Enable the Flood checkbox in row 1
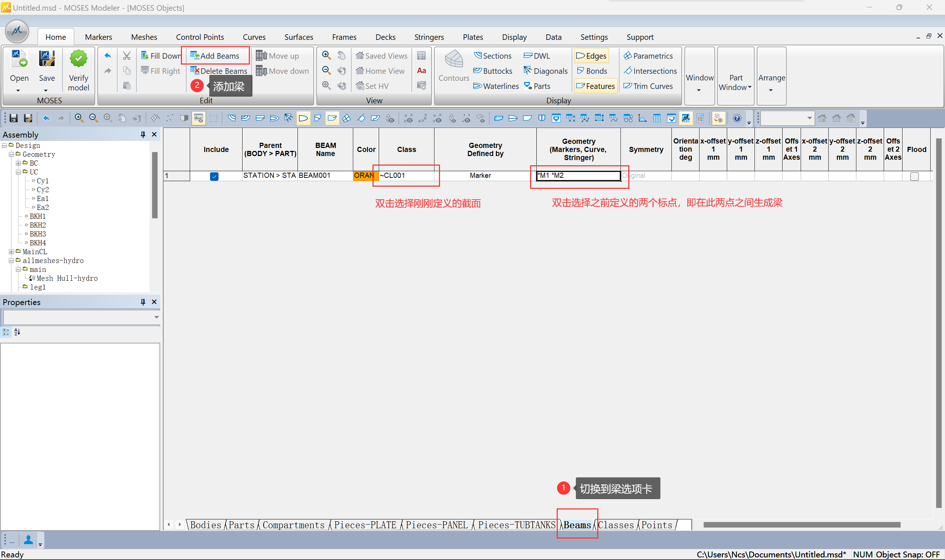 914,176
